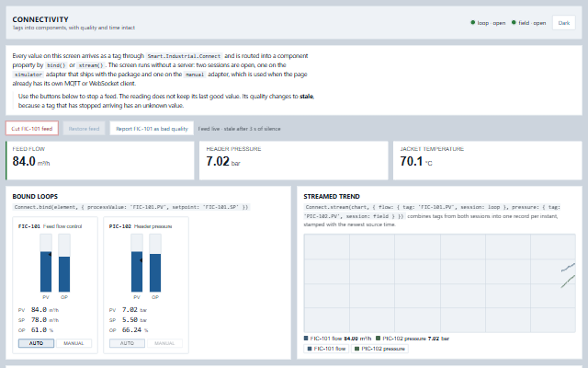The image size is (588, 368).
Task: Set PIC-102 loop to AUTO mode
Action: coord(127,343)
